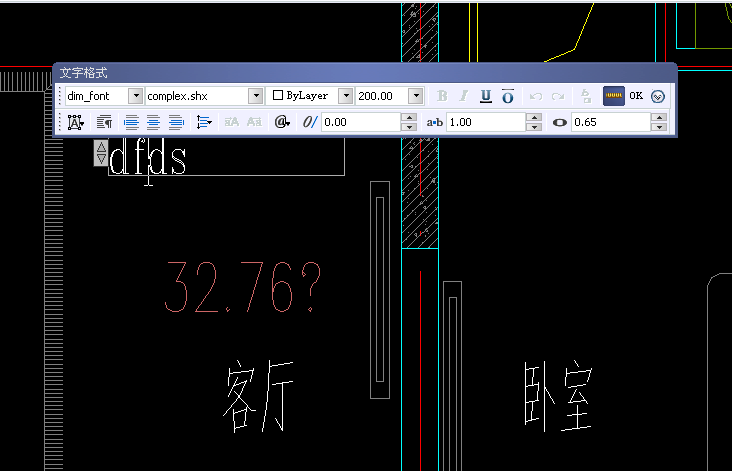Center-align the text
This screenshot has width=732, height=471.
coord(153,122)
